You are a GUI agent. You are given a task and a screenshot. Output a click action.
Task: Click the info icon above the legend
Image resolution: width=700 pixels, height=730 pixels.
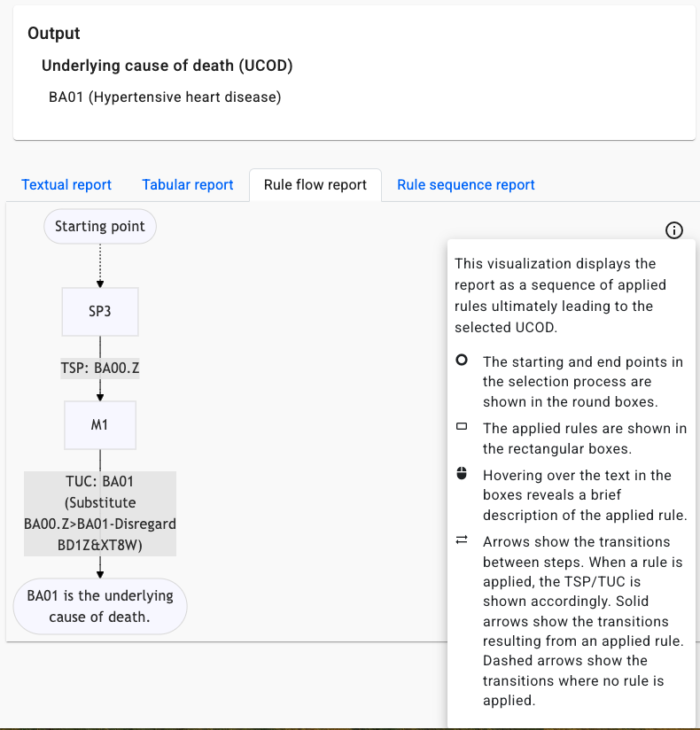(x=673, y=230)
